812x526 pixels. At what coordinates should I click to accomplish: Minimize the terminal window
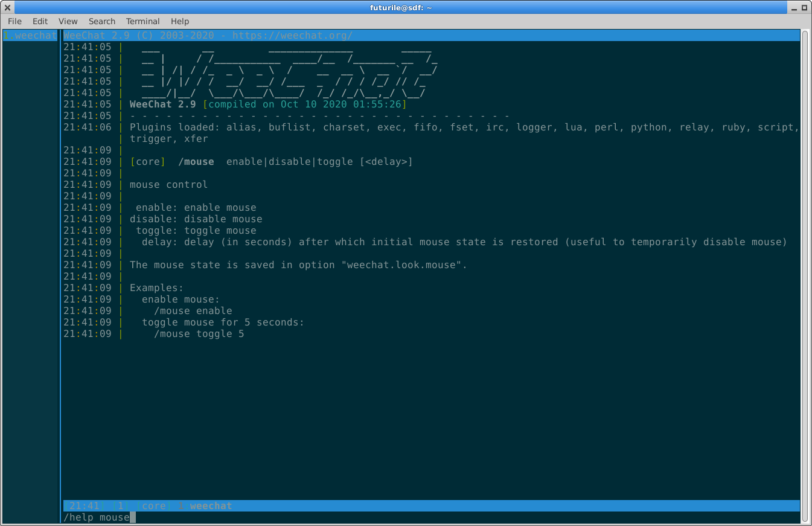point(793,7)
